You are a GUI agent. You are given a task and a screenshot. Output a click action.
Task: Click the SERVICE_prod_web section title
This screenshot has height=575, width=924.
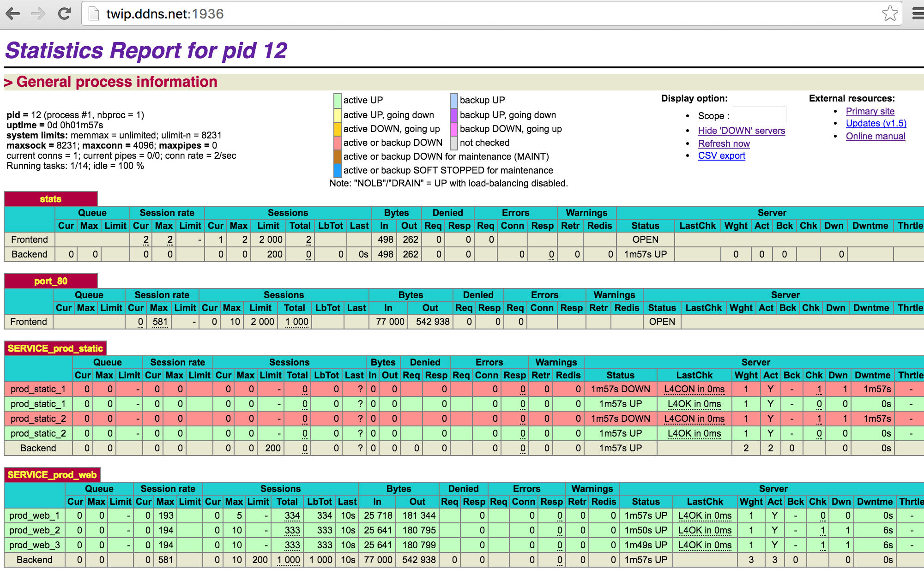pos(52,475)
